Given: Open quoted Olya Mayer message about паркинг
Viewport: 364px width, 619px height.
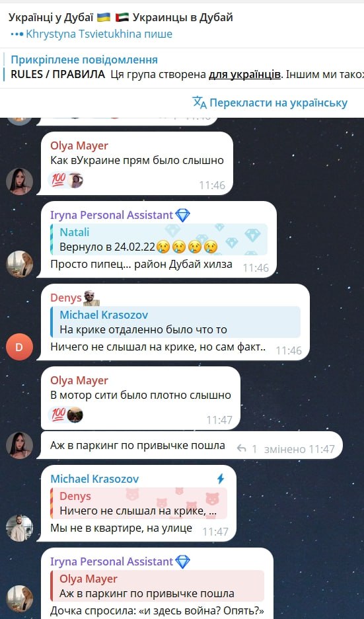Looking at the screenshot, I should [157, 586].
